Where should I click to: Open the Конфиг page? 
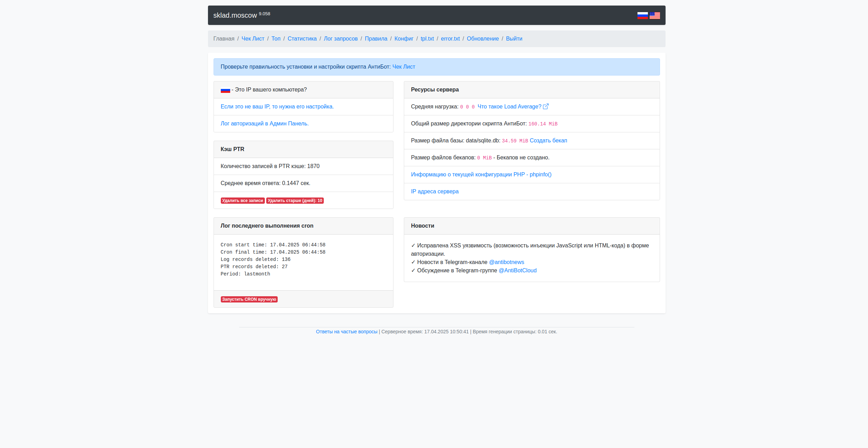pos(403,39)
